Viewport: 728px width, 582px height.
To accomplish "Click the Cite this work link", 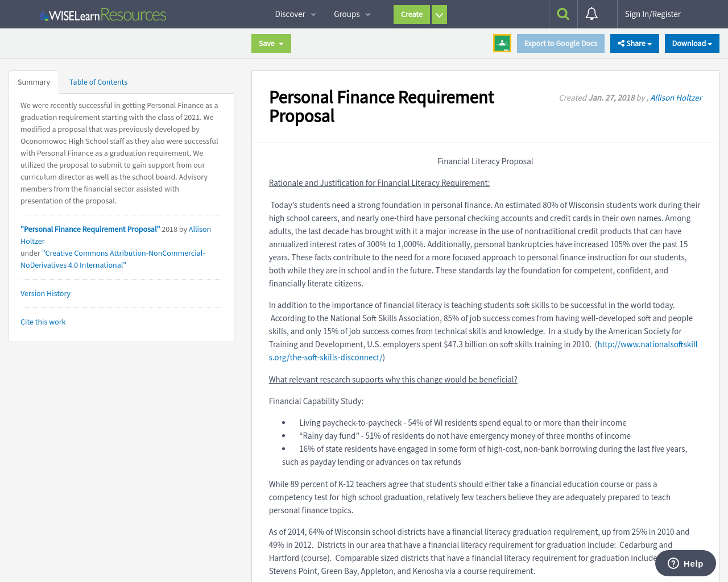I will coord(43,322).
